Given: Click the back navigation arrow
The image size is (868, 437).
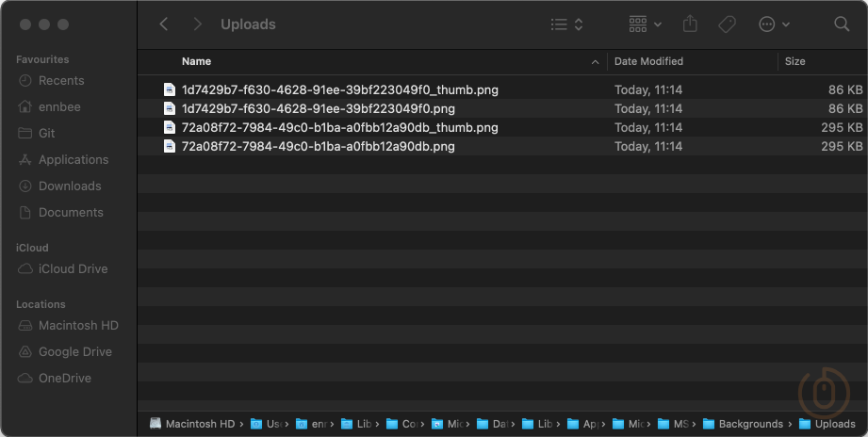Looking at the screenshot, I should pyautogui.click(x=164, y=24).
